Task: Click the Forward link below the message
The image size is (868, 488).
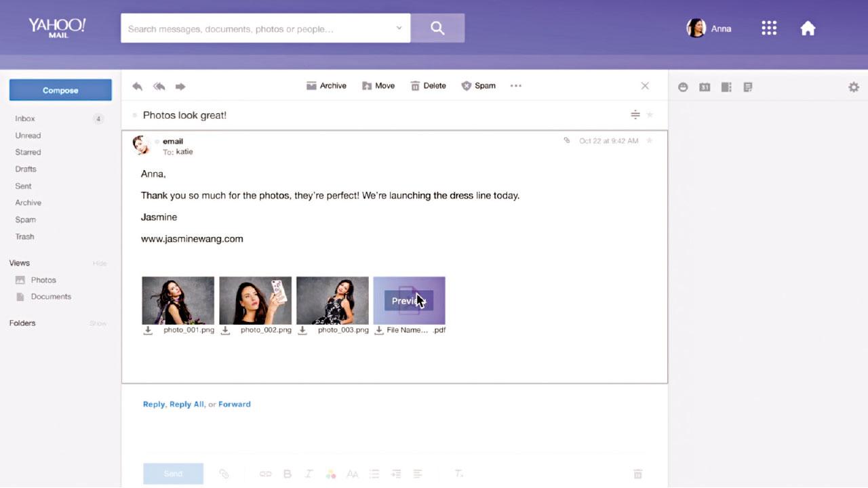Action: click(235, 404)
